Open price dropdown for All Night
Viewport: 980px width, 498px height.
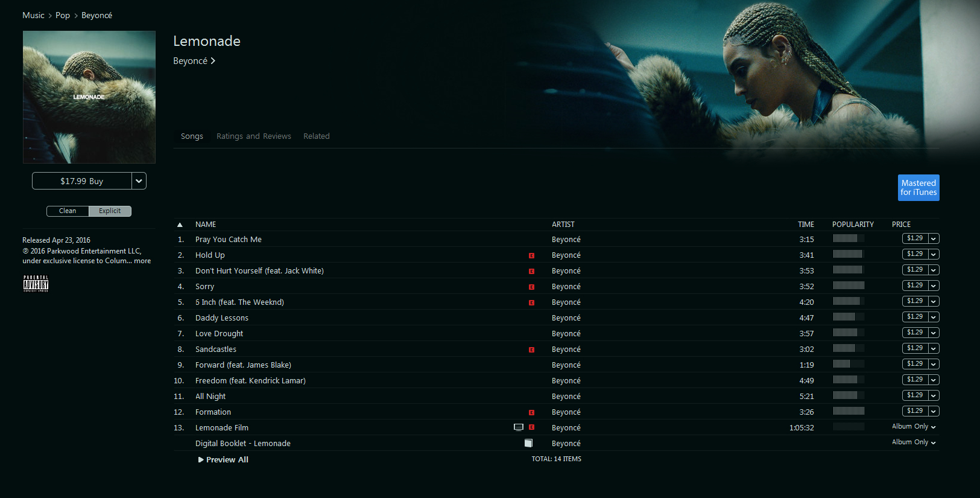934,396
